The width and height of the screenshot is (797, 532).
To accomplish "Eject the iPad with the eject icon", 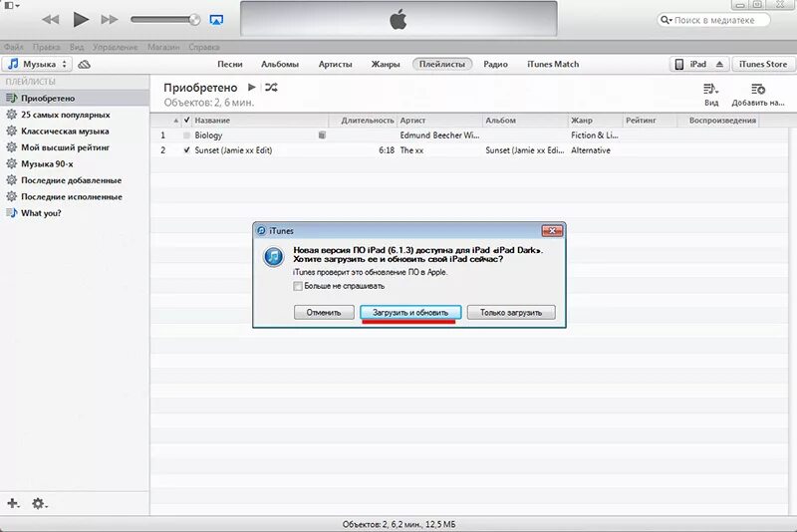I will pyautogui.click(x=719, y=64).
